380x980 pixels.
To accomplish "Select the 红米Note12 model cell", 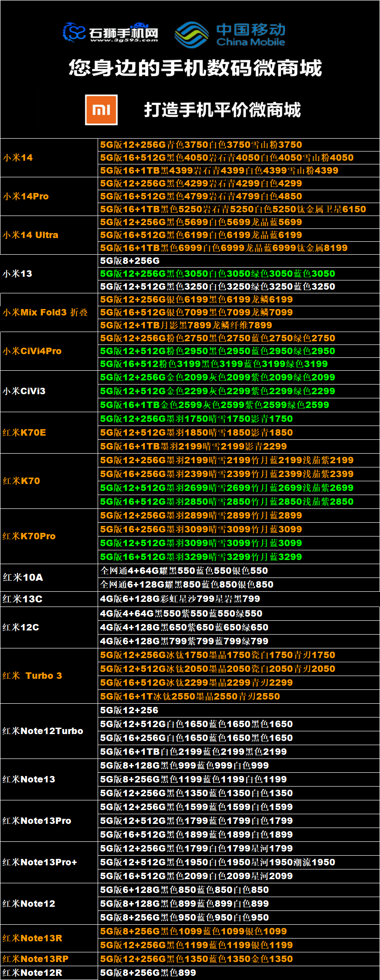I will [49, 904].
